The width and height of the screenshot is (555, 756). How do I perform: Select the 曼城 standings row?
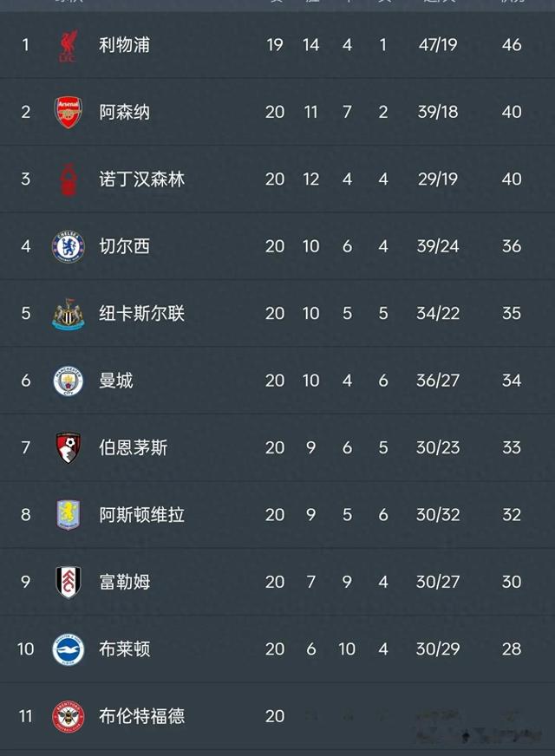tap(277, 381)
